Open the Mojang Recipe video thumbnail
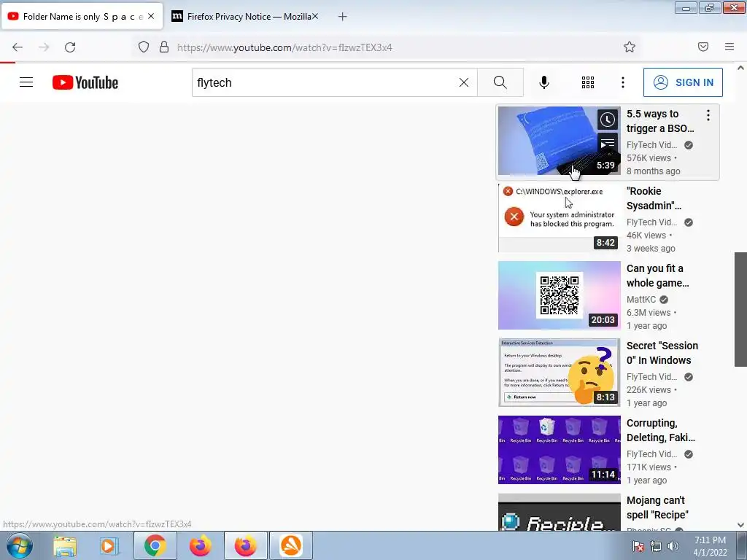The image size is (747, 560). (x=560, y=512)
